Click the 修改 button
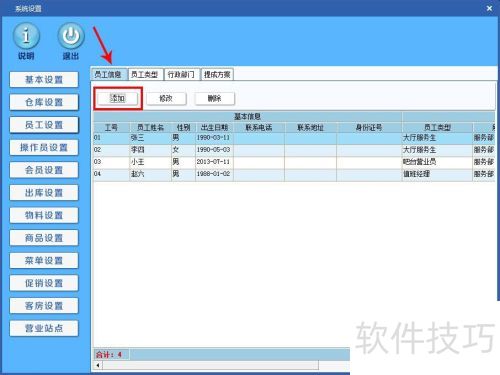500x375 pixels. click(166, 98)
